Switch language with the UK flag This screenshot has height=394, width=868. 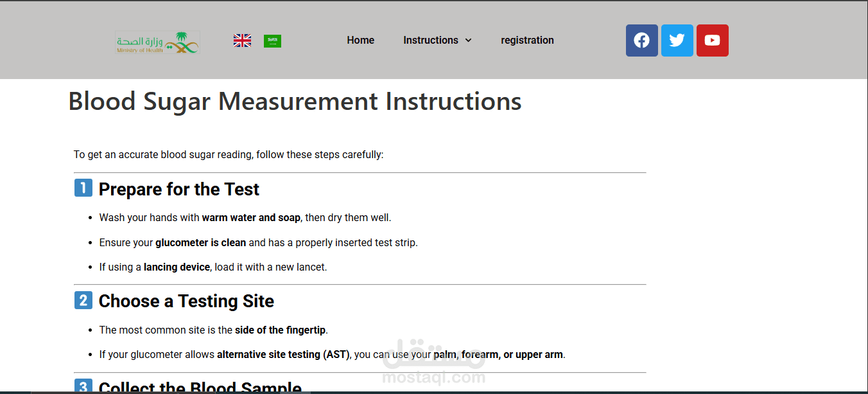point(242,40)
